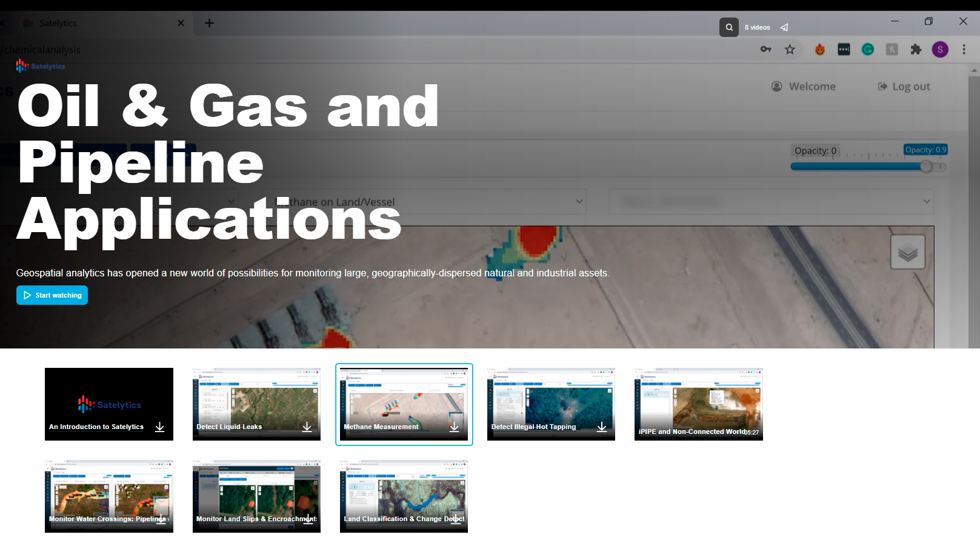Open Monitor Water Crossings: Pipelines video
Viewport: 980px width, 543px height.
coord(109,496)
